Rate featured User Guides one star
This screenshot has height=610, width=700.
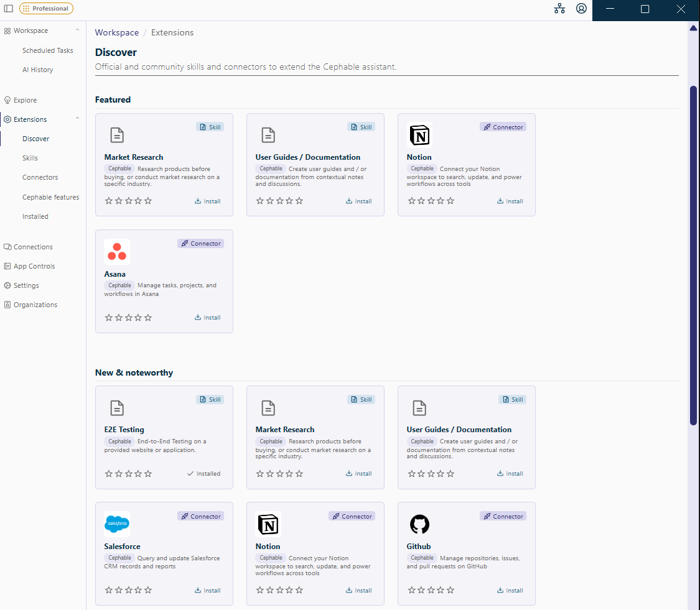(x=260, y=201)
